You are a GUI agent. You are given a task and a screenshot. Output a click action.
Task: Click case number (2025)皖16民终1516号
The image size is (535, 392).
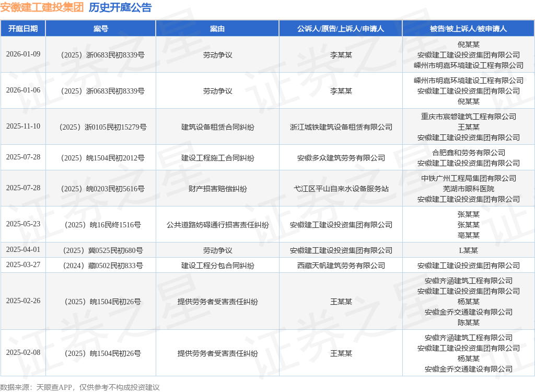click(x=103, y=225)
